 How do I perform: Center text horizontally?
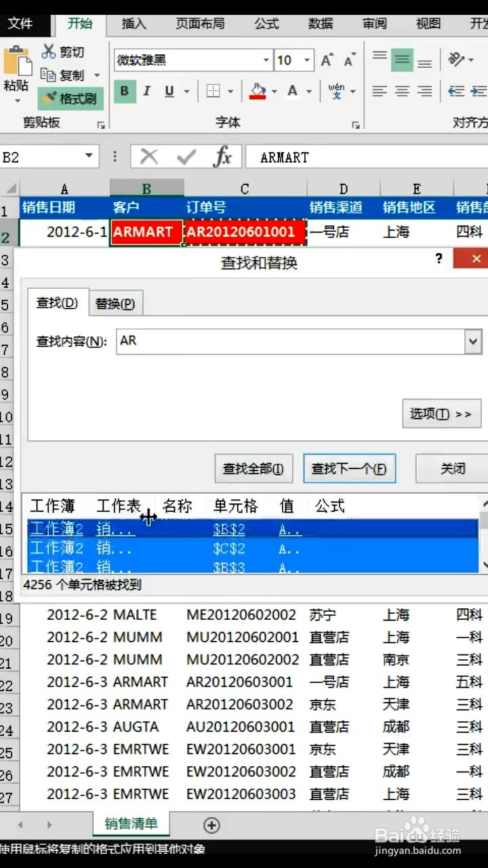403,91
